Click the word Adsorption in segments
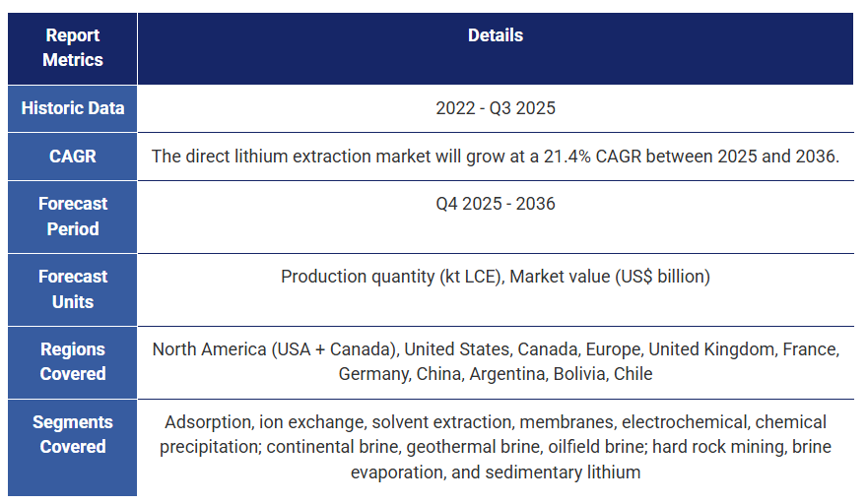This screenshot has width=867, height=504. click(207, 422)
